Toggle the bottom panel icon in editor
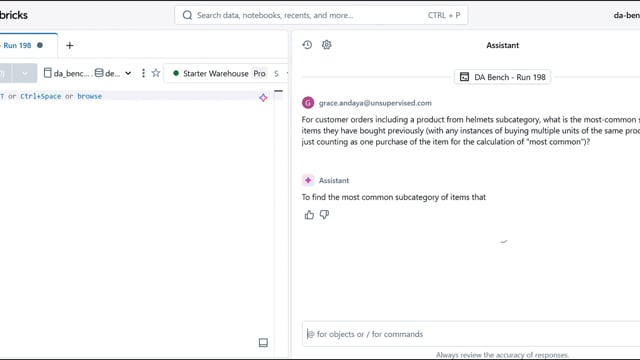This screenshot has height=360, width=640. 263,342
